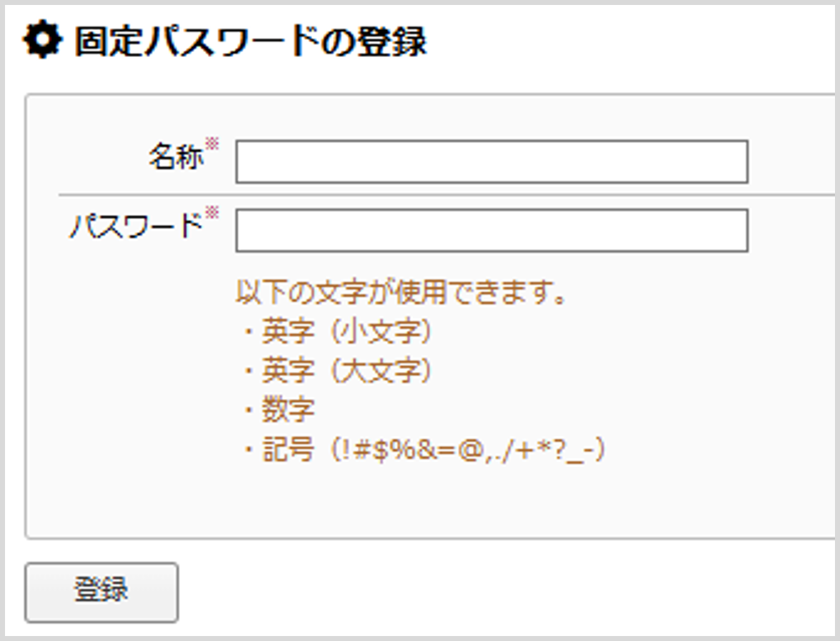Click the bullet dot before 記号

pos(248,451)
